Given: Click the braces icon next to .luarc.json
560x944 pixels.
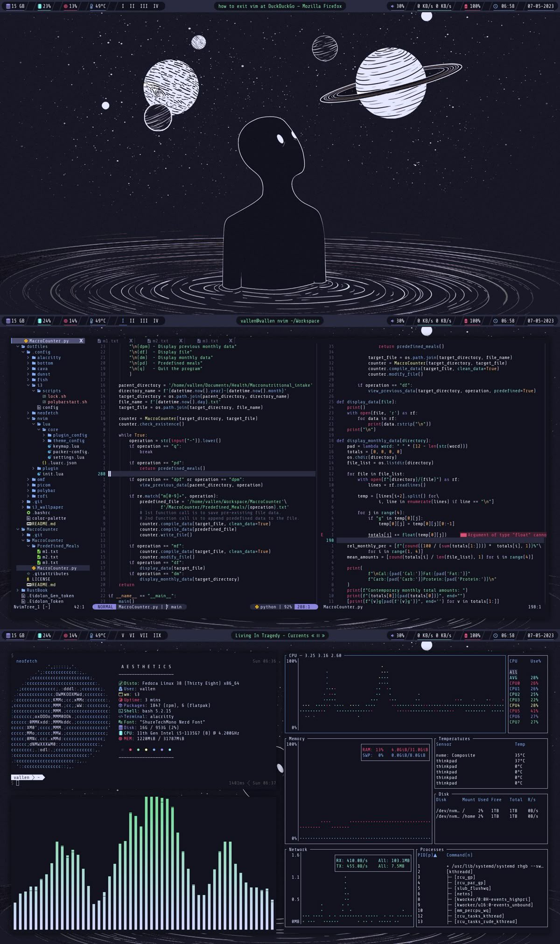Looking at the screenshot, I should click(x=44, y=463).
